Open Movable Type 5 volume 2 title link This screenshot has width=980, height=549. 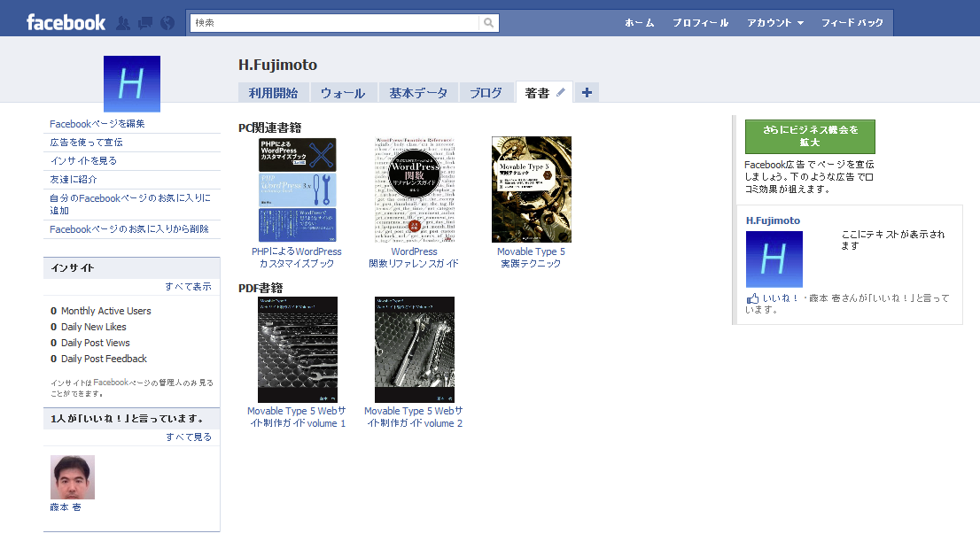click(414, 417)
